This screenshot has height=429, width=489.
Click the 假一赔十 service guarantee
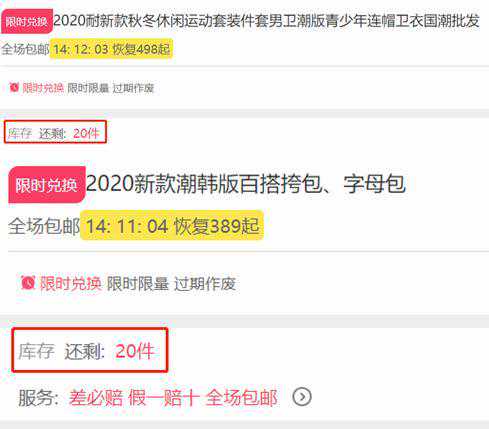coord(164,398)
